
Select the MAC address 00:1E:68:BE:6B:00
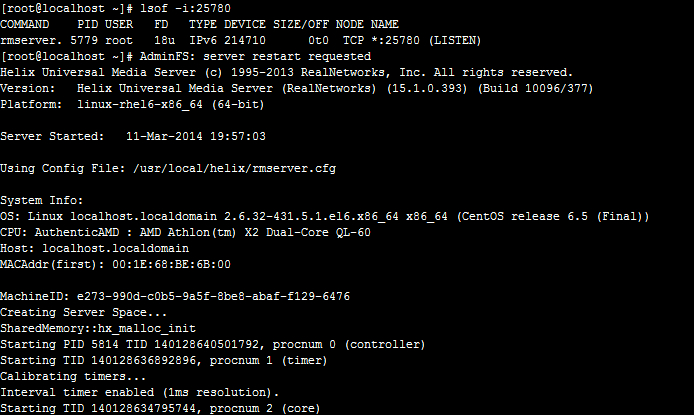(171, 265)
